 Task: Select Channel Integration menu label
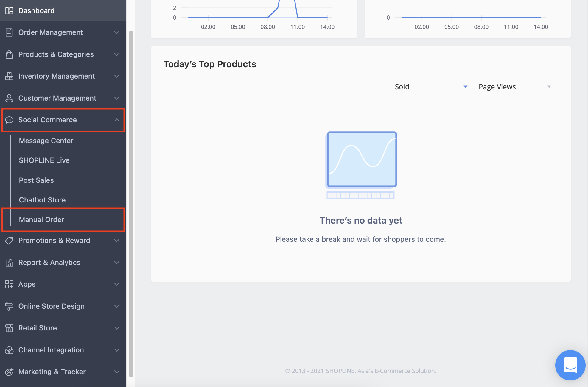pyautogui.click(x=51, y=350)
